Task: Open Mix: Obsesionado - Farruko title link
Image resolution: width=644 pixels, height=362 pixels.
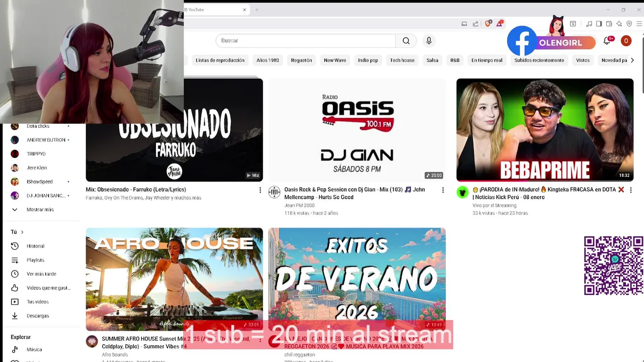Action: (136, 190)
